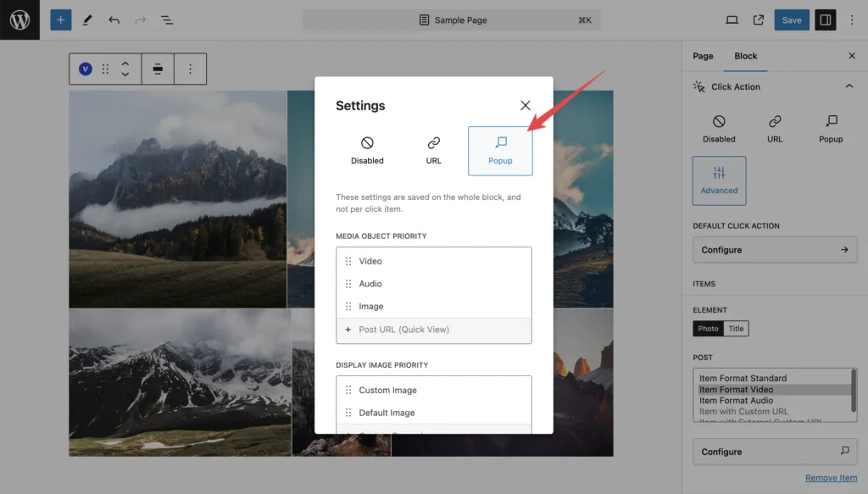Collapse the Click Action panel
The image size is (868, 494).
pos(849,86)
